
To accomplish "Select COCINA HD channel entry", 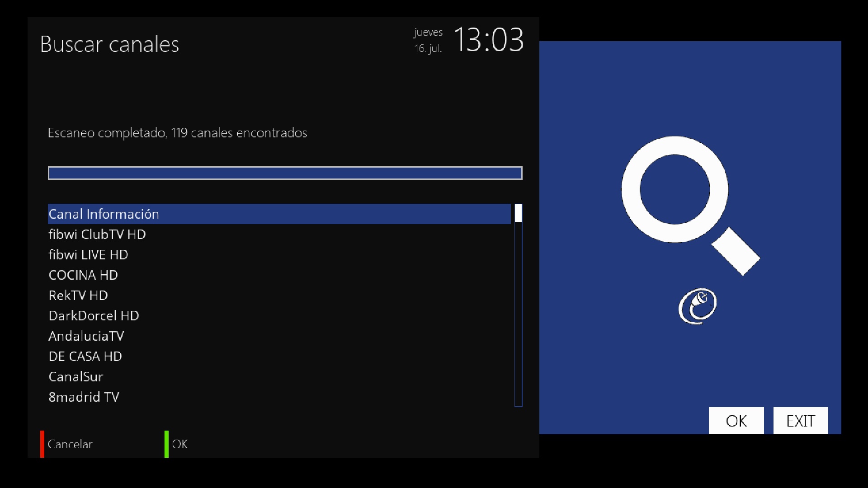I will click(279, 275).
